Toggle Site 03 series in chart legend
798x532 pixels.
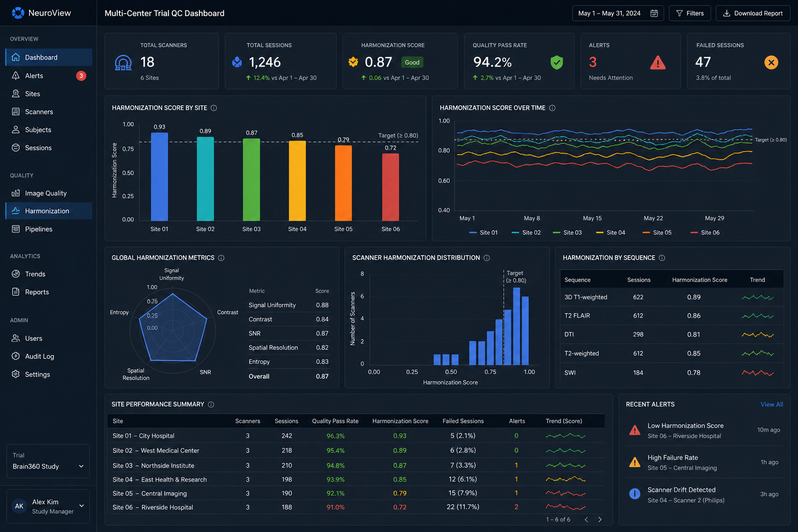coord(567,233)
